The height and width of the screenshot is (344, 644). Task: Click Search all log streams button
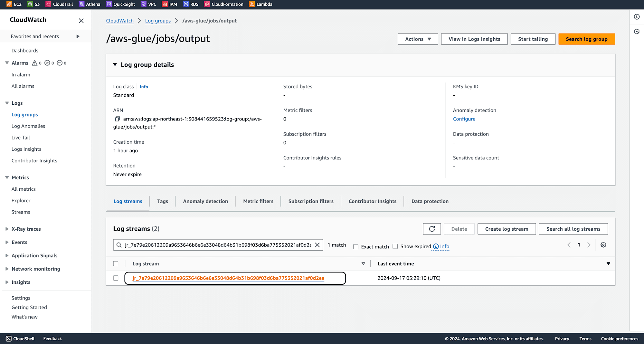pos(573,229)
